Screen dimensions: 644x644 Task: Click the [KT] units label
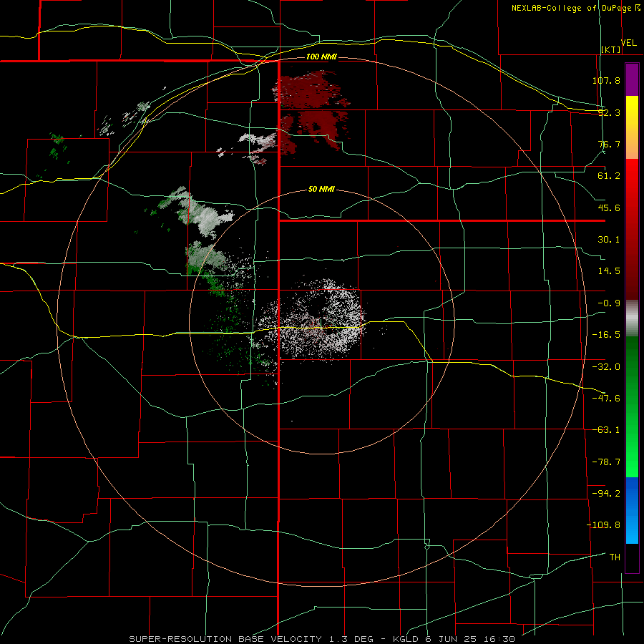[x=610, y=49]
